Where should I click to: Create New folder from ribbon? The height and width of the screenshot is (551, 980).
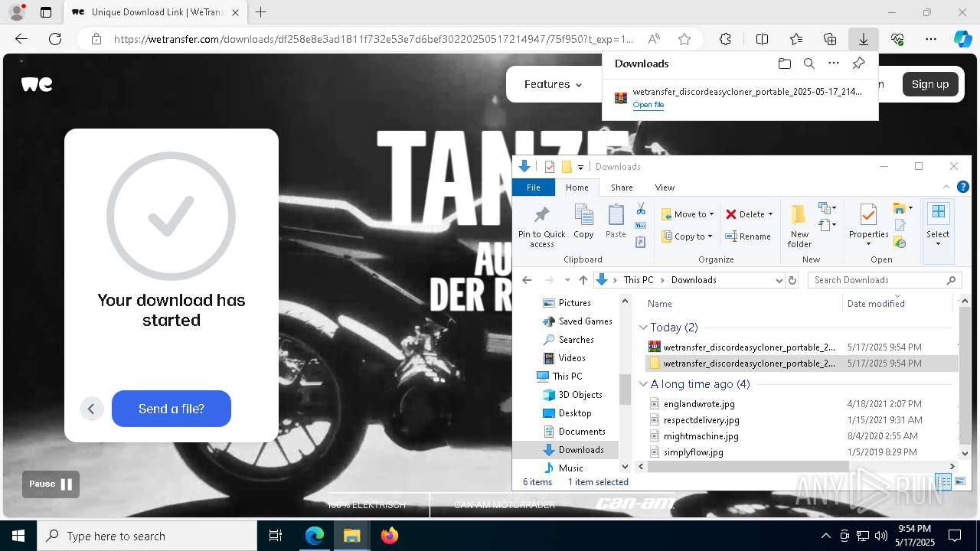tap(799, 226)
